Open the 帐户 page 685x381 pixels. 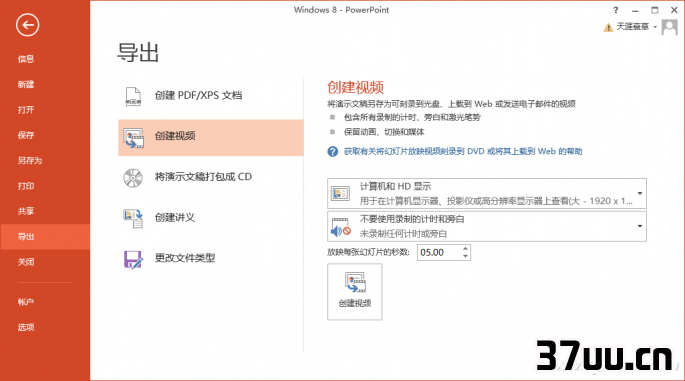coord(26,302)
